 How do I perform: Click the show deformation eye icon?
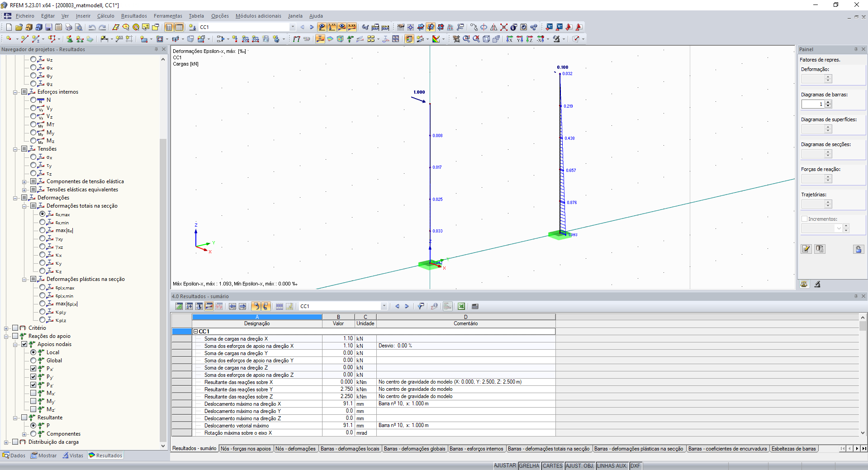[342, 27]
